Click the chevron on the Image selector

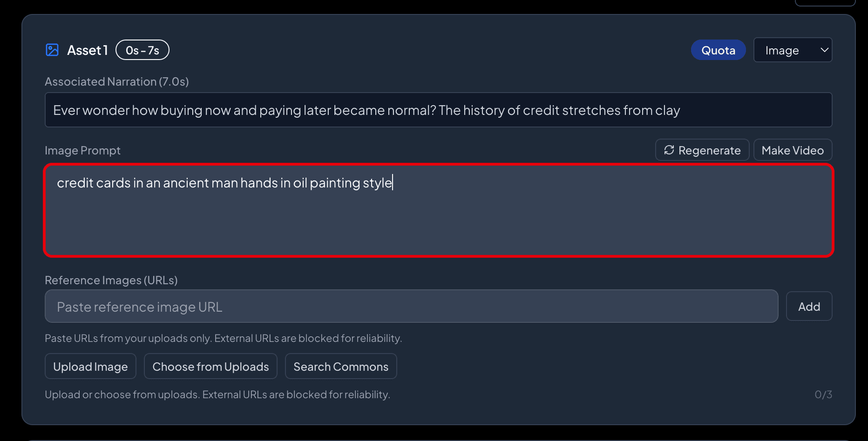825,50
